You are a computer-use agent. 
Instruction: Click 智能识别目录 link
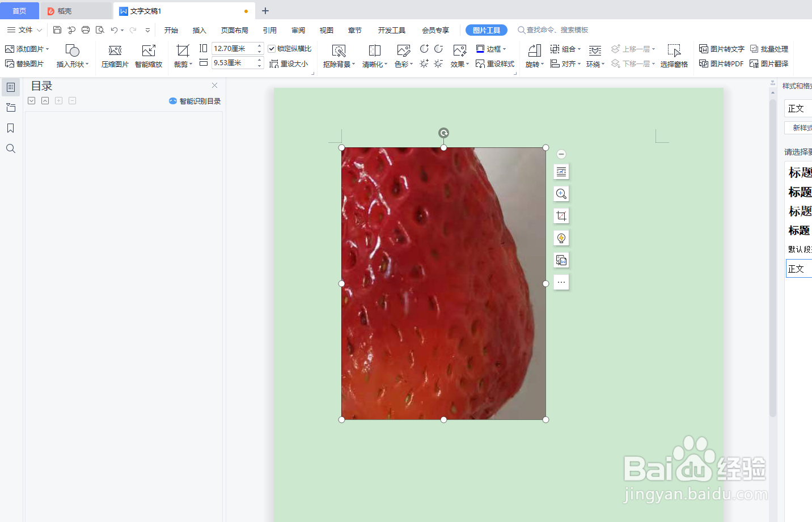(195, 101)
